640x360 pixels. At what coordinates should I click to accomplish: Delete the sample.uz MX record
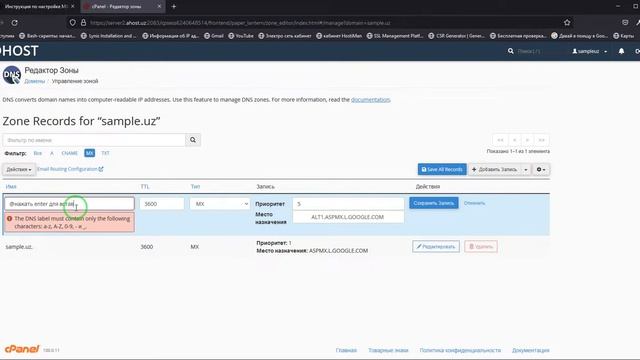(x=481, y=247)
